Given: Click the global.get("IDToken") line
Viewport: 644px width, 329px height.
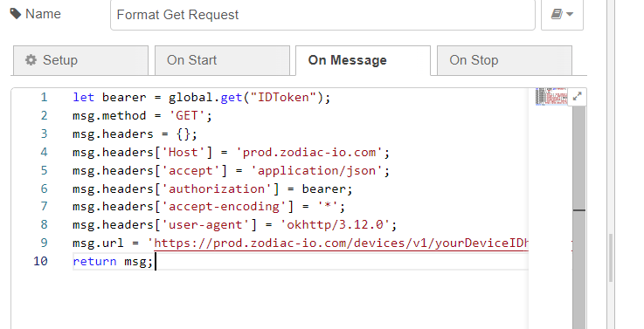Looking at the screenshot, I should 201,97.
